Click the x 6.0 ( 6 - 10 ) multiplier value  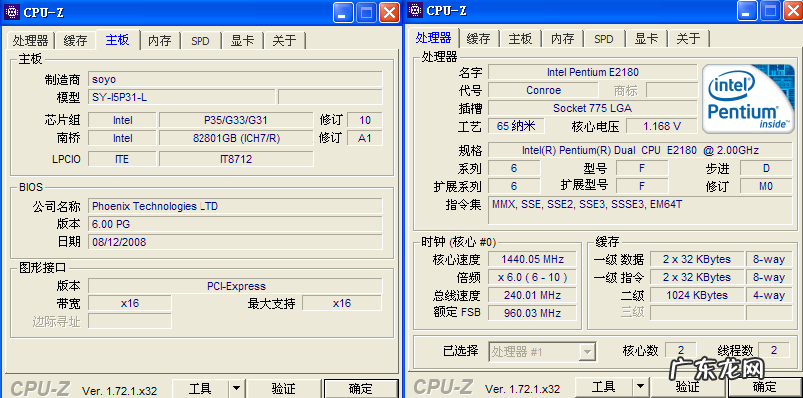pos(532,277)
